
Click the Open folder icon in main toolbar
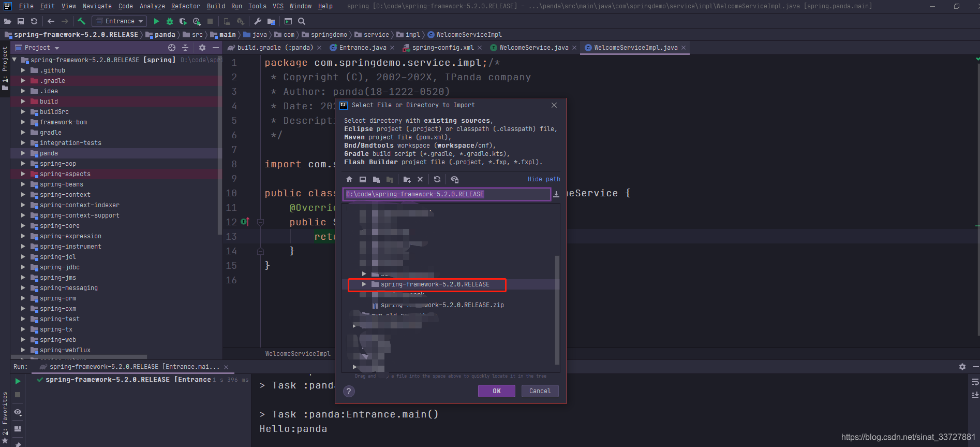[x=7, y=21]
